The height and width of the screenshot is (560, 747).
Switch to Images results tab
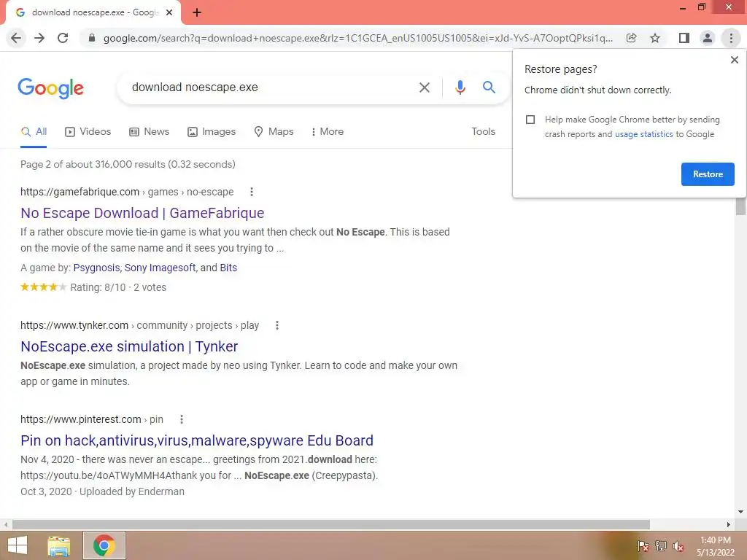pyautogui.click(x=211, y=132)
